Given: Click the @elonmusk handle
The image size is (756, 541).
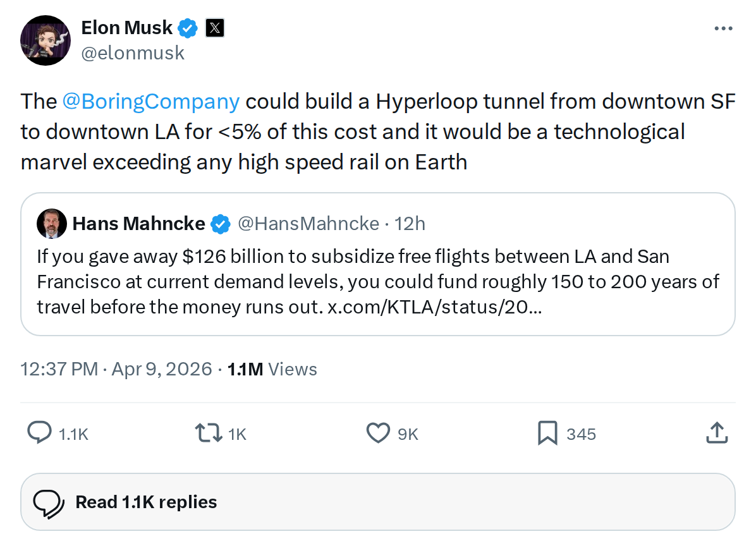Looking at the screenshot, I should point(133,53).
